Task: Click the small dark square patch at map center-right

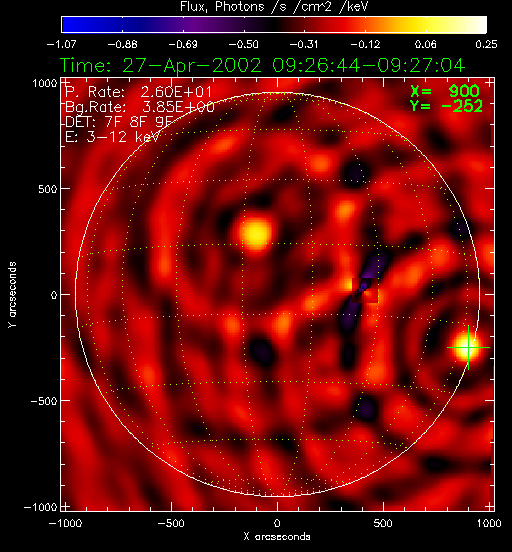Action: pos(365,290)
